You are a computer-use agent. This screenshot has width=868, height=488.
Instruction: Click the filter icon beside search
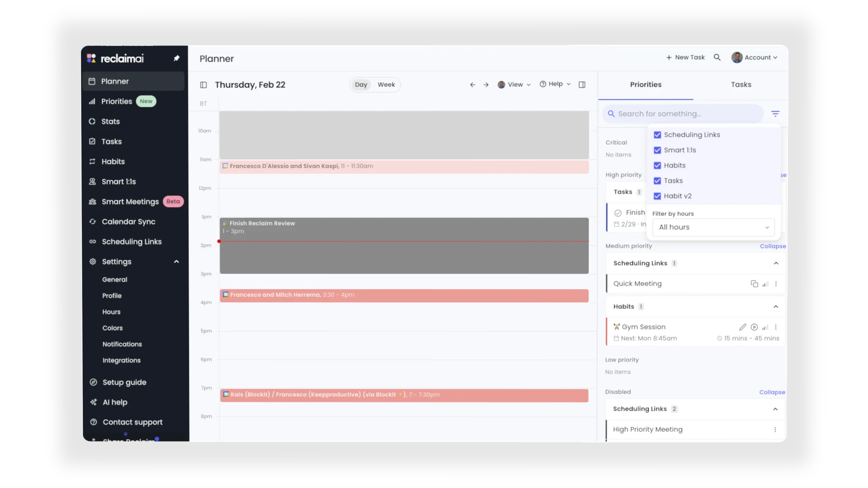point(775,114)
